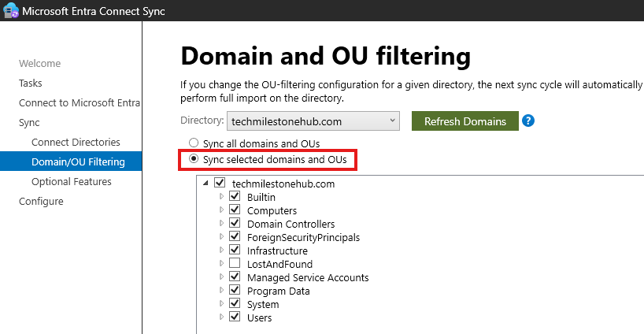Expand the LostAndFound node arrow
Viewport: 644px width, 334px height.
221,263
